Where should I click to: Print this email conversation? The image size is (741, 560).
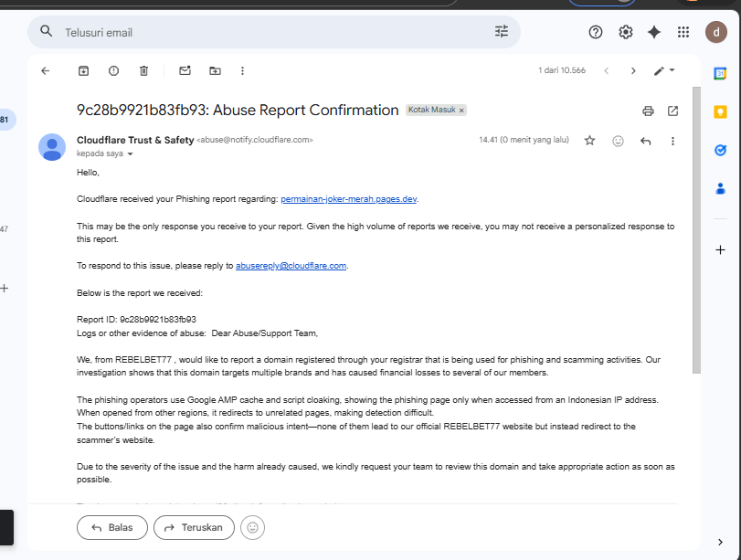tap(648, 111)
